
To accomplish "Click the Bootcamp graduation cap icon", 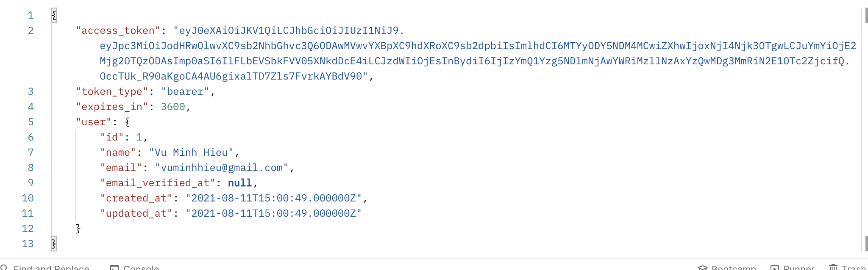I will click(x=703, y=267).
